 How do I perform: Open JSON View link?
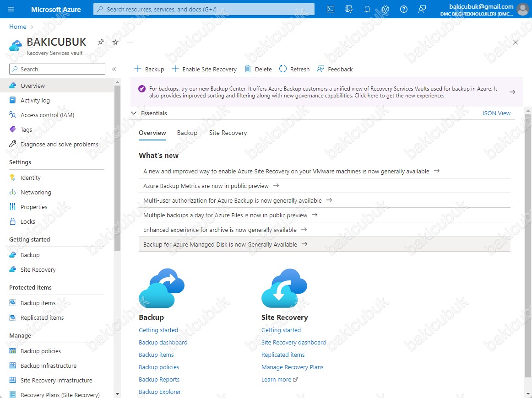point(496,113)
